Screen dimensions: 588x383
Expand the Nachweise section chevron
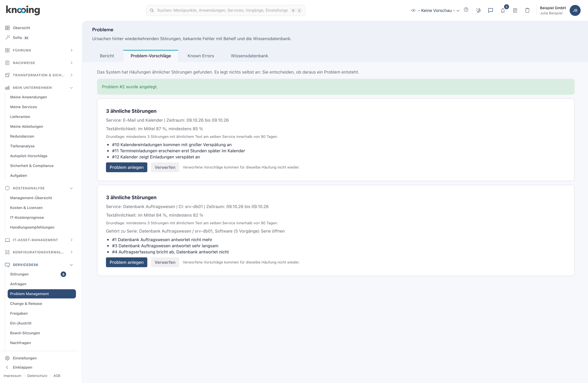point(71,63)
